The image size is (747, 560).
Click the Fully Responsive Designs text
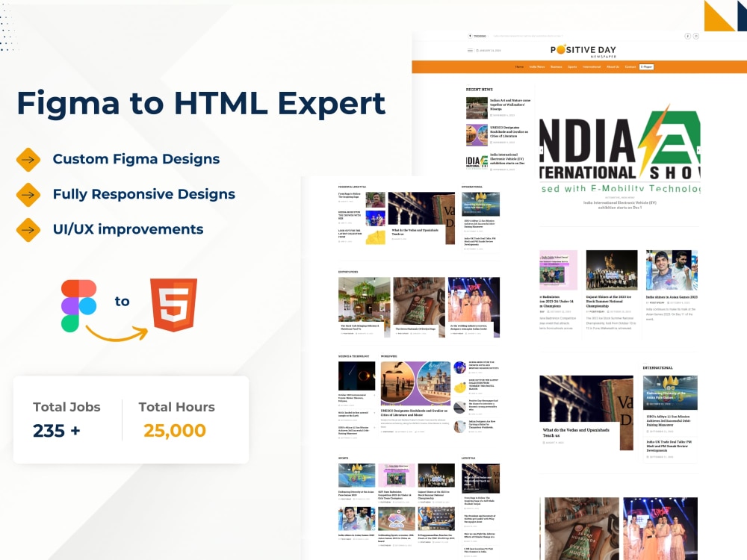[x=144, y=194]
